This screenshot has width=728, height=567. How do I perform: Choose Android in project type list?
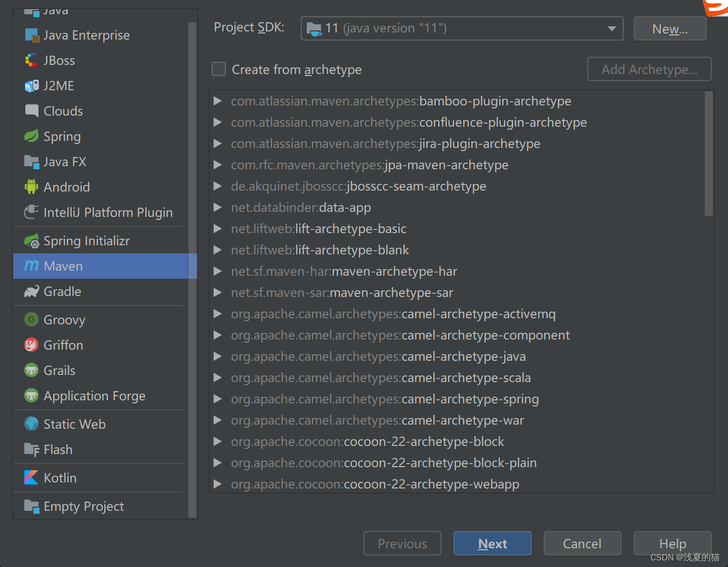coord(100,187)
